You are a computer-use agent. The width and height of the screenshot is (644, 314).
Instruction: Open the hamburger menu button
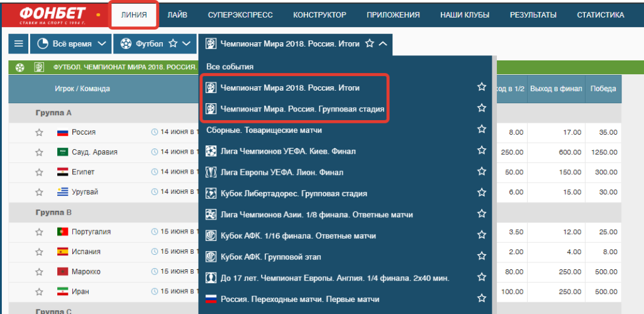click(x=18, y=43)
